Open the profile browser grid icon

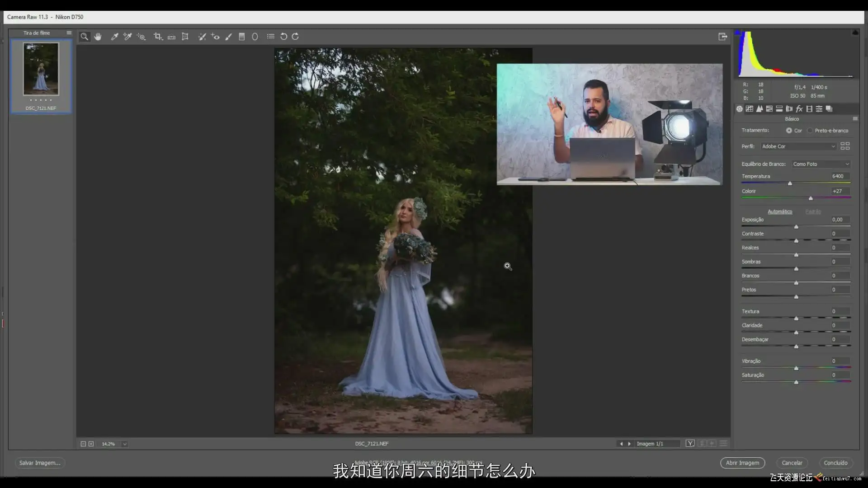click(x=844, y=146)
